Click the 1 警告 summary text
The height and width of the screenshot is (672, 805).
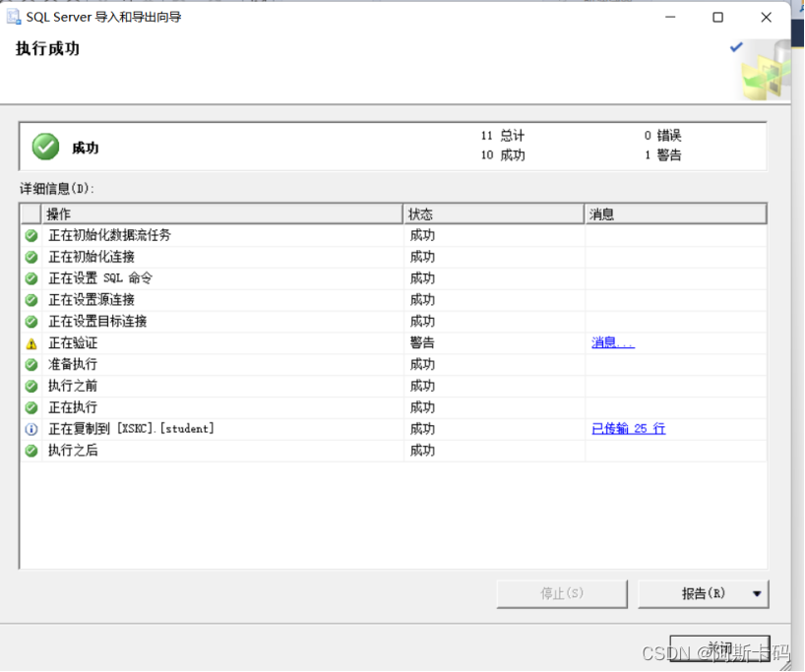point(662,155)
